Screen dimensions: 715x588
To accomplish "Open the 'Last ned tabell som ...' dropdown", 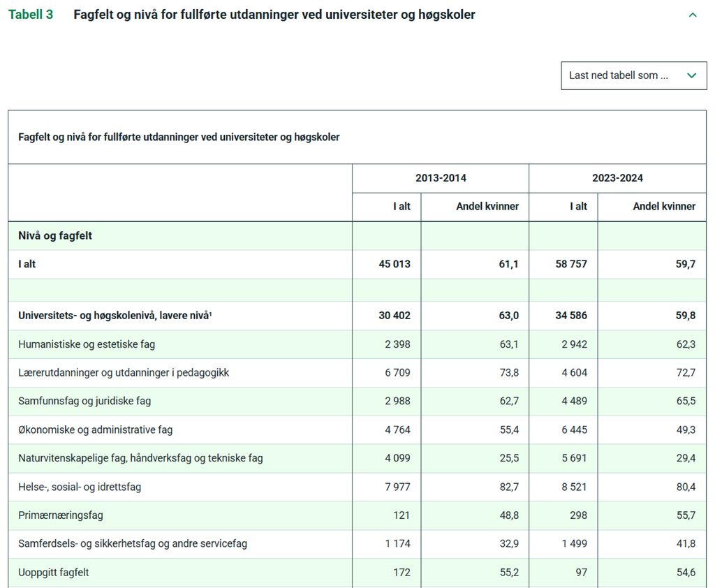I will [x=633, y=75].
